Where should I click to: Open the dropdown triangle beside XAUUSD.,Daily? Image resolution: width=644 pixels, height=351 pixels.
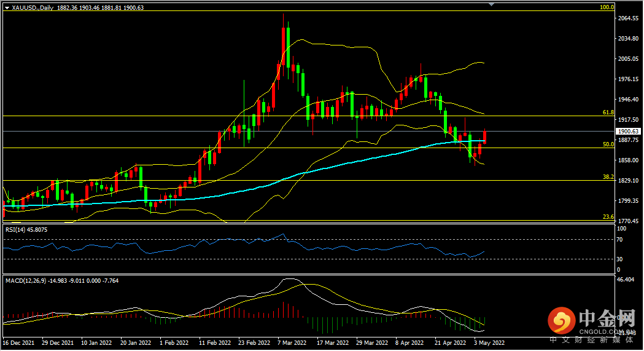[x=7, y=7]
